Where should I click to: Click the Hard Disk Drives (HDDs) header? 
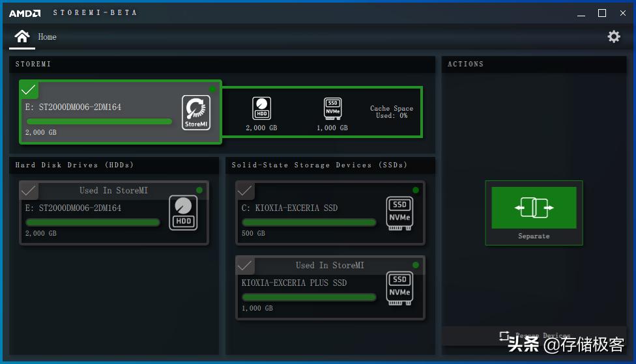point(114,165)
